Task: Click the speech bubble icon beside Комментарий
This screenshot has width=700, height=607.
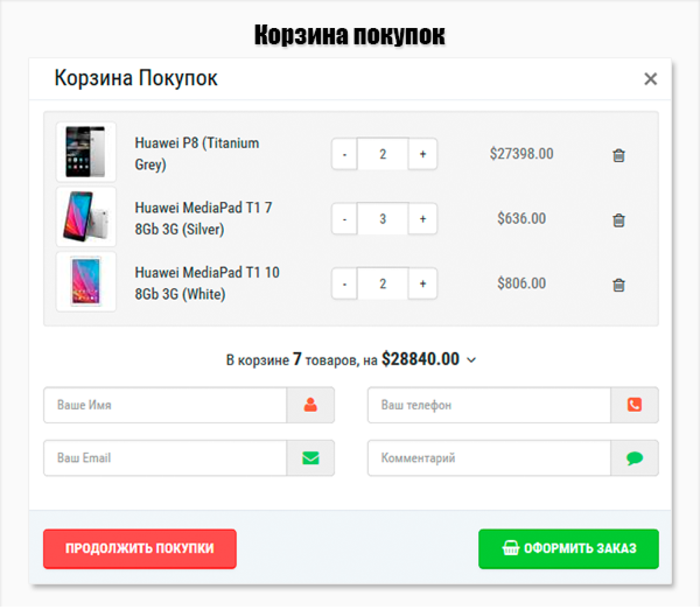Action: click(634, 458)
